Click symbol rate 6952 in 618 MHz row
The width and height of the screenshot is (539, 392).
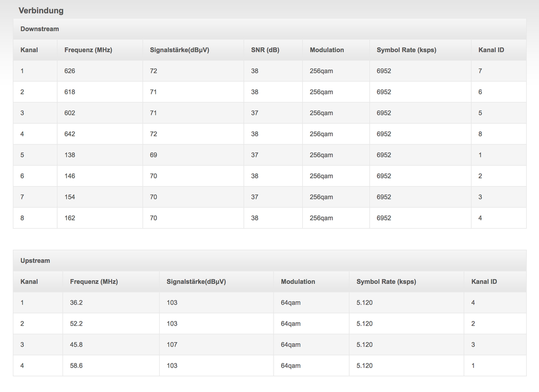tap(384, 92)
